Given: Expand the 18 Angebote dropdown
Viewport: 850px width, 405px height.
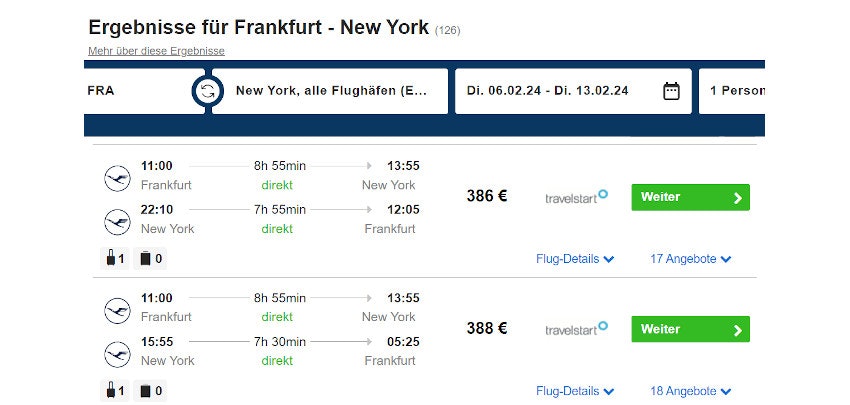Looking at the screenshot, I should (691, 391).
